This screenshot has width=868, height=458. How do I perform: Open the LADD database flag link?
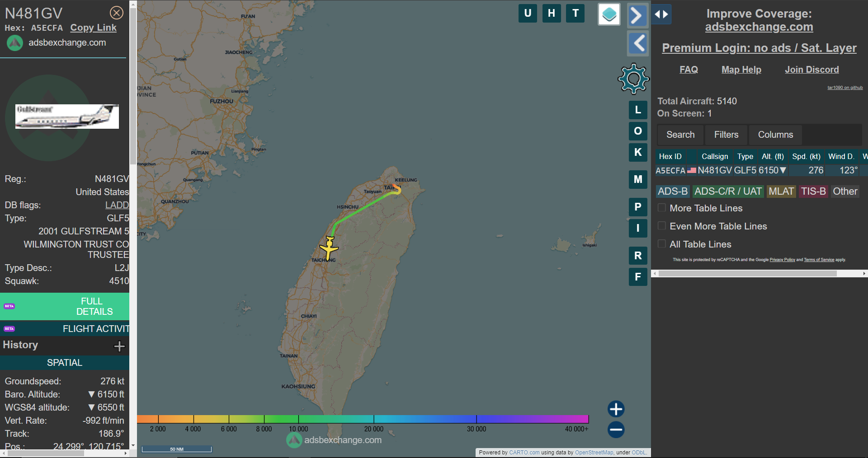coord(117,205)
